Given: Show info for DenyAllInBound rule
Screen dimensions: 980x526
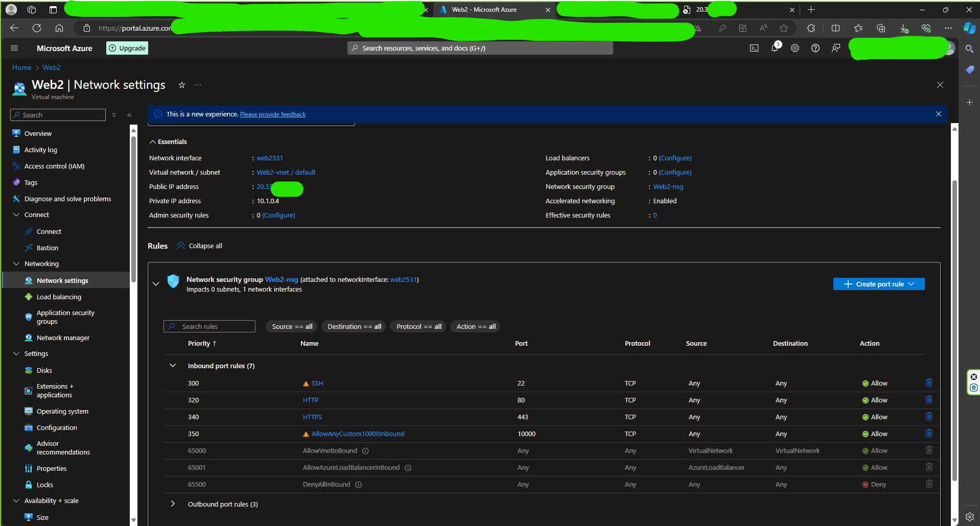Looking at the screenshot, I should (359, 485).
